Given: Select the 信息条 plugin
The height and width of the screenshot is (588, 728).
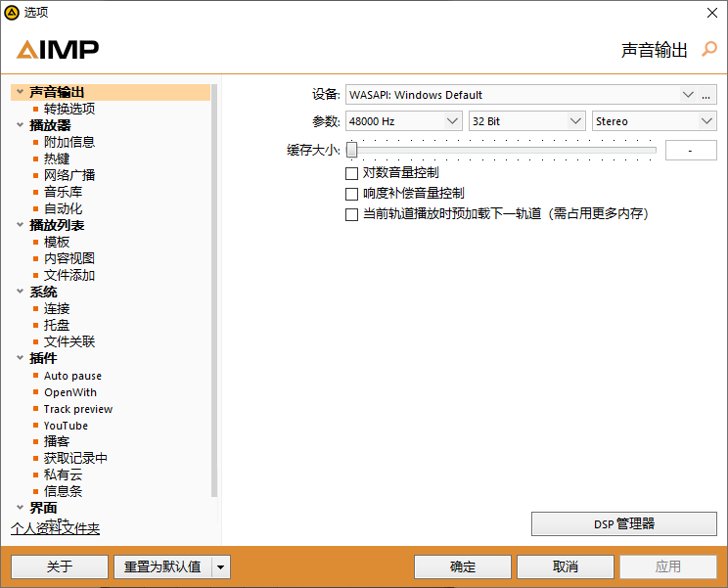Looking at the screenshot, I should (x=63, y=491).
